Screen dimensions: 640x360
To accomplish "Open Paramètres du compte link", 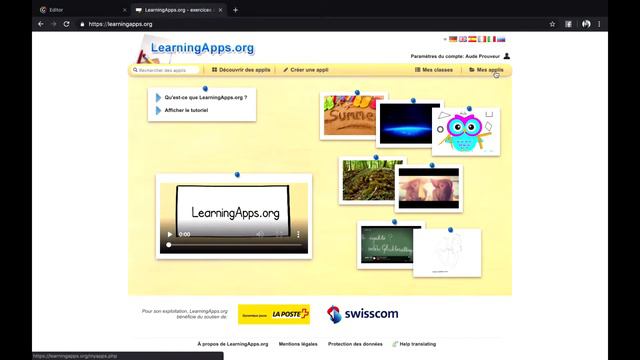I will click(x=455, y=56).
